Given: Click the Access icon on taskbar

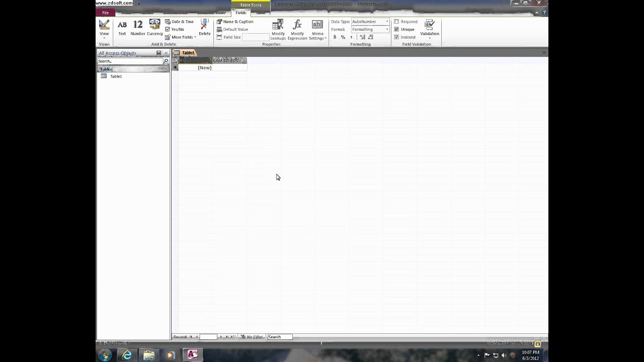Looking at the screenshot, I should tap(192, 355).
